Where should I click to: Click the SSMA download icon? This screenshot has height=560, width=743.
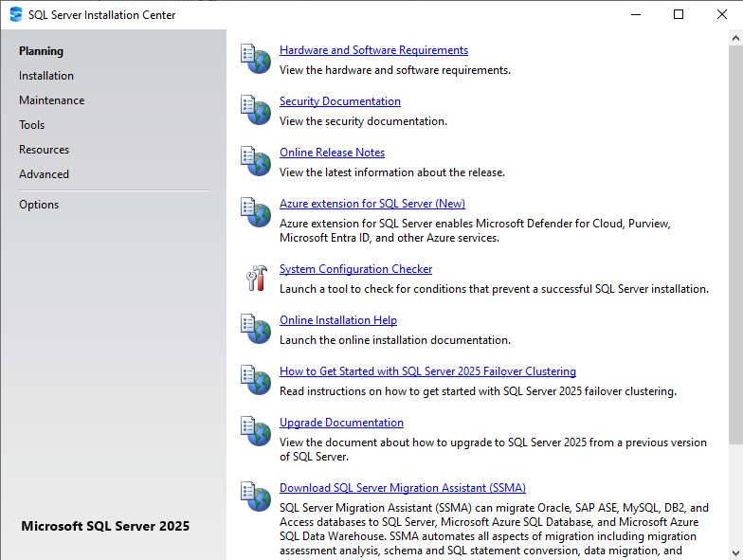[x=256, y=497]
